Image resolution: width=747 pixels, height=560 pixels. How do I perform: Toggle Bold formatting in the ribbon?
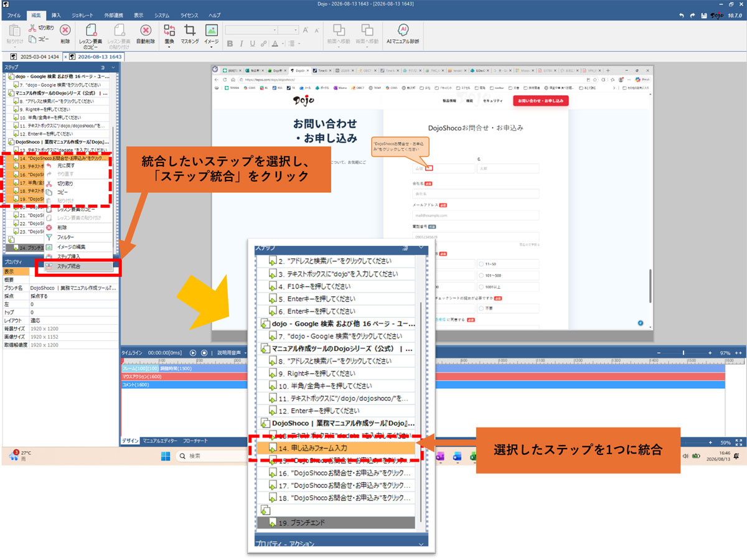230,44
